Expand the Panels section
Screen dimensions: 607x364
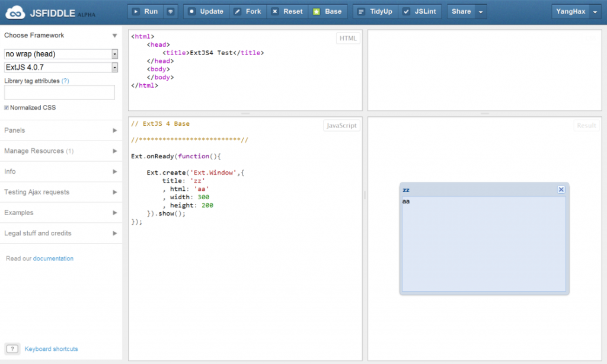pyautogui.click(x=61, y=130)
